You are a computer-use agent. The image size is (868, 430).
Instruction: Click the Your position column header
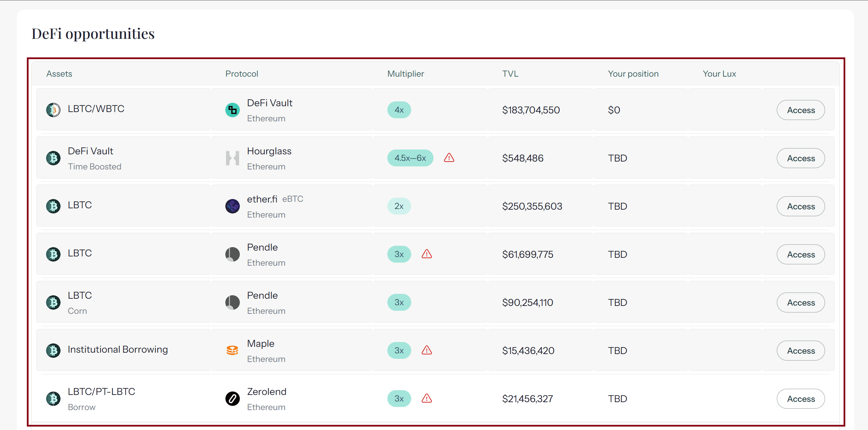tap(633, 74)
